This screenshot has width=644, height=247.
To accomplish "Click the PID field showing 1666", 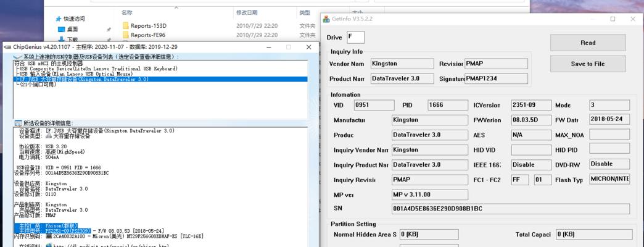I will click(447, 105).
